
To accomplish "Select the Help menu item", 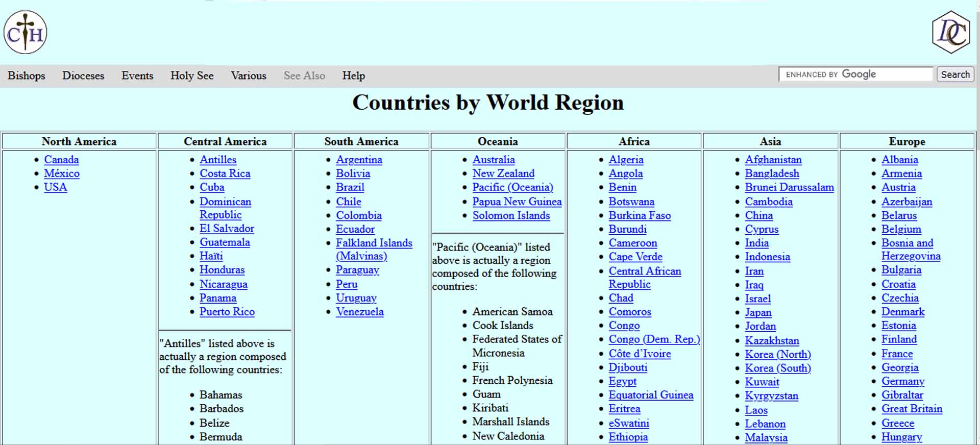I will [x=353, y=76].
